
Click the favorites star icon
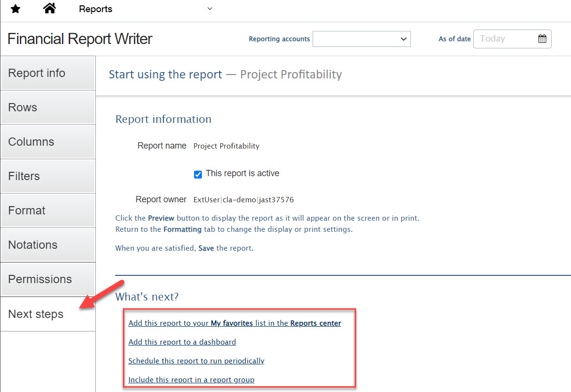15,9
